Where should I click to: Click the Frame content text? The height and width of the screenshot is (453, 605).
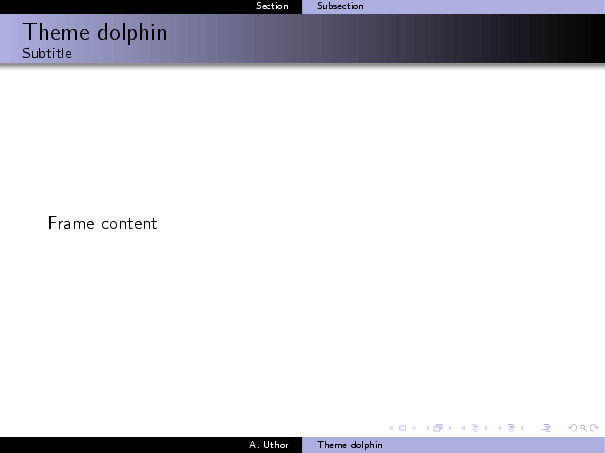click(x=102, y=223)
